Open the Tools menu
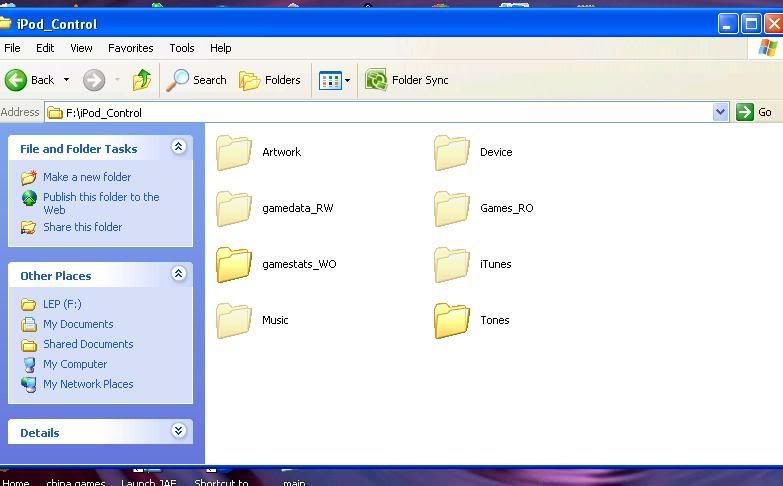Screen dimensions: 783x486 [182, 48]
